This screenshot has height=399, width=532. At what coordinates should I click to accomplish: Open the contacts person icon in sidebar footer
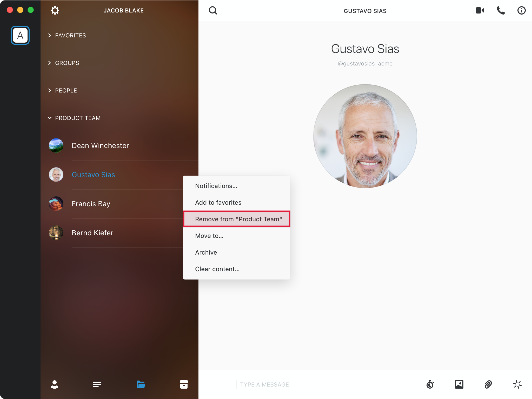point(55,384)
